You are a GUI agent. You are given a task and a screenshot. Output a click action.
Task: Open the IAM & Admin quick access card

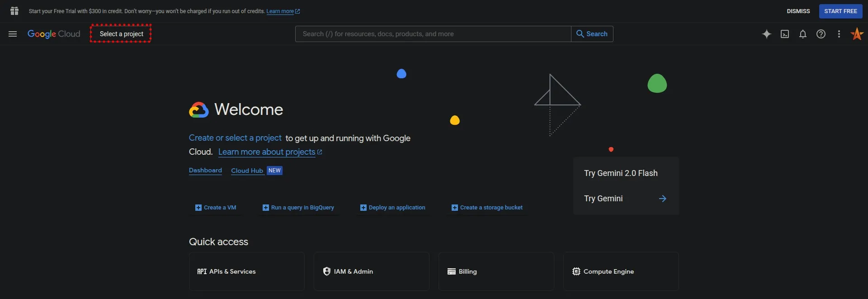point(372,271)
